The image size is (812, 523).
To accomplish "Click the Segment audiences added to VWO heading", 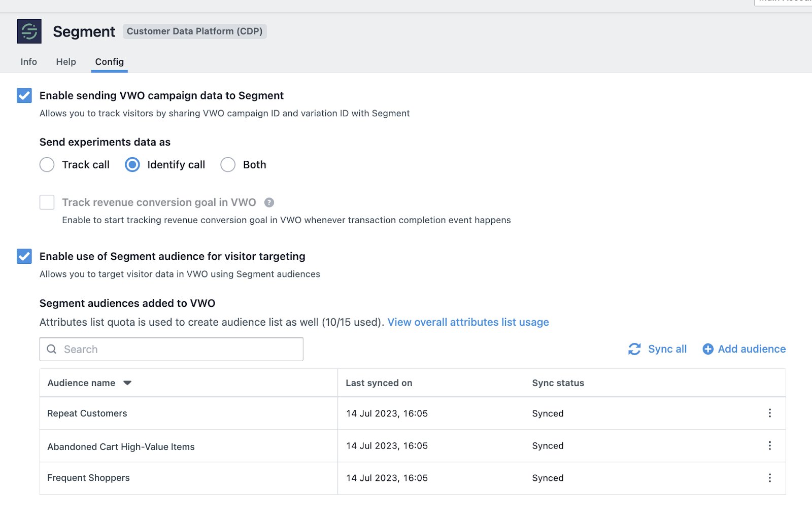I will click(x=127, y=303).
